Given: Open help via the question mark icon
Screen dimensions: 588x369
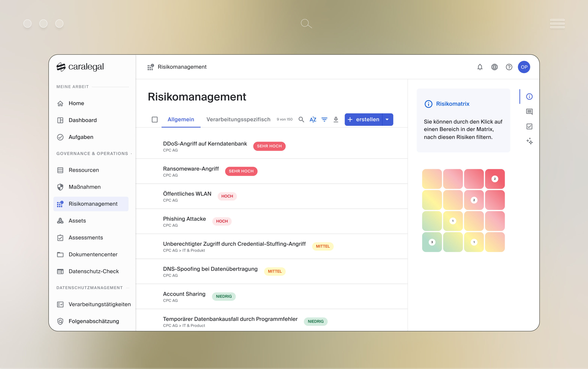Looking at the screenshot, I should (509, 67).
